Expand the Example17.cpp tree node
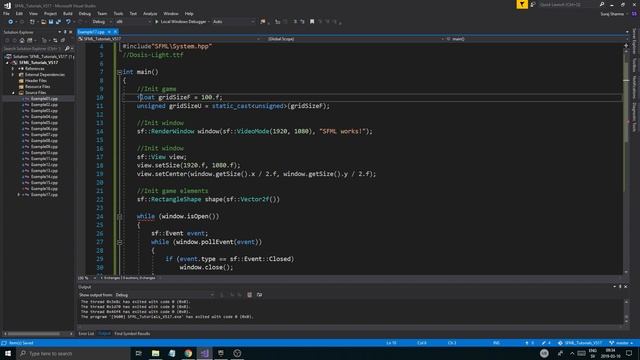This screenshot has width=640, height=360. coord(18,195)
